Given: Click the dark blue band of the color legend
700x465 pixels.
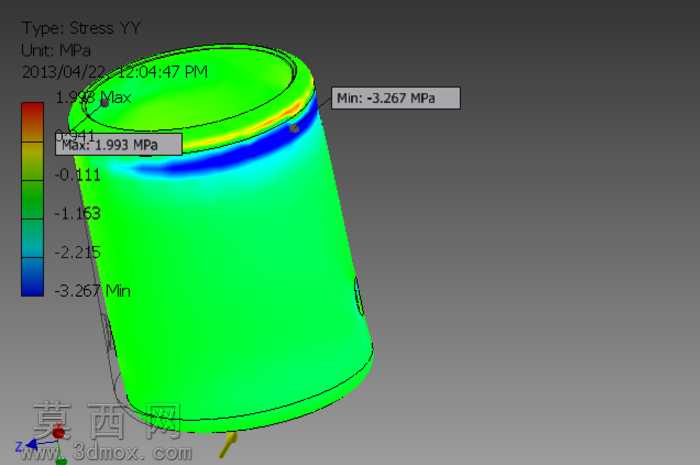Looking at the screenshot, I should (x=33, y=277).
